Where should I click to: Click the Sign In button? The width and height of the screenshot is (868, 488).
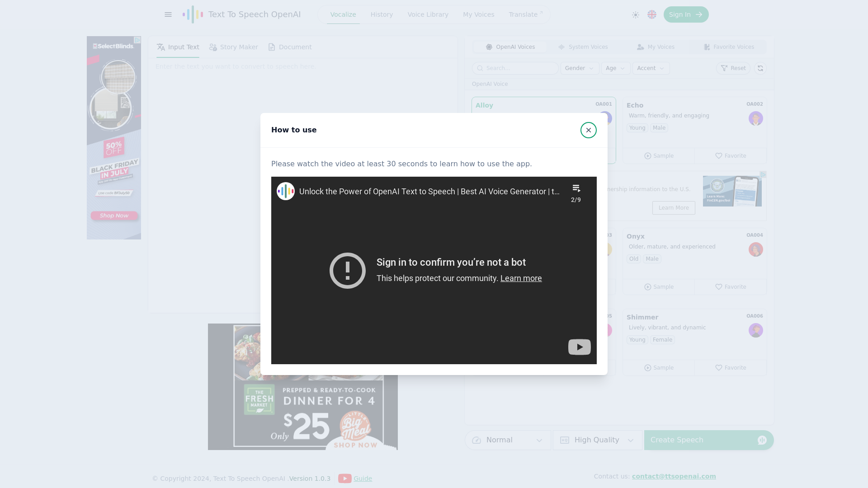[x=686, y=14]
